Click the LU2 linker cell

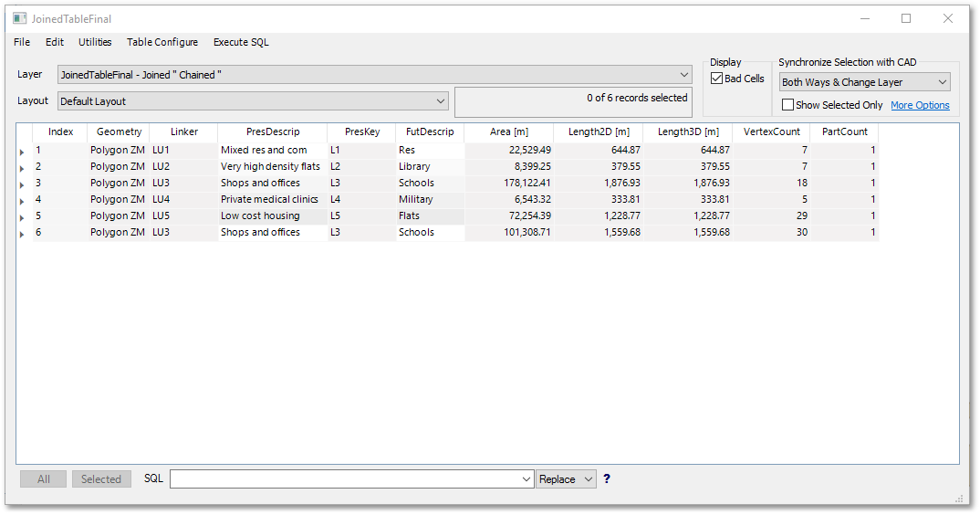[183, 166]
